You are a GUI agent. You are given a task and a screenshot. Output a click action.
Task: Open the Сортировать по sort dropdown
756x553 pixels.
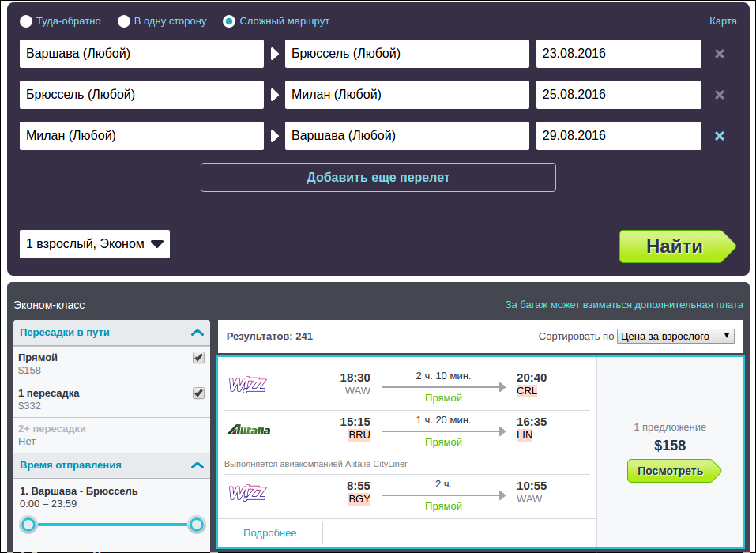pos(675,336)
